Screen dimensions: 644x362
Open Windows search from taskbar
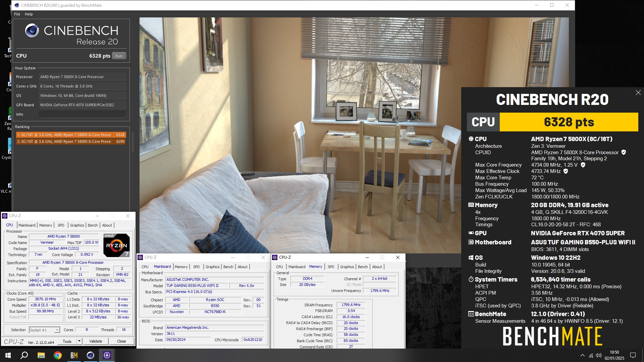point(24,355)
